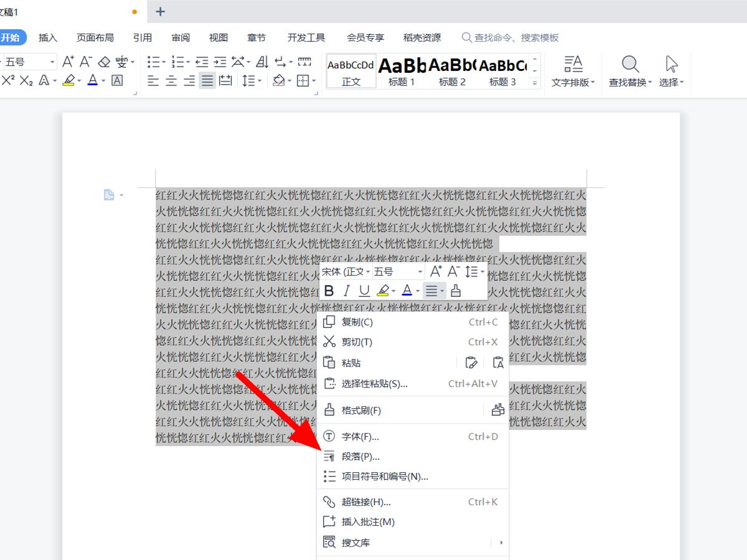Toggle italic in the floating mini toolbar
This screenshot has height=560, width=747.
tap(347, 291)
